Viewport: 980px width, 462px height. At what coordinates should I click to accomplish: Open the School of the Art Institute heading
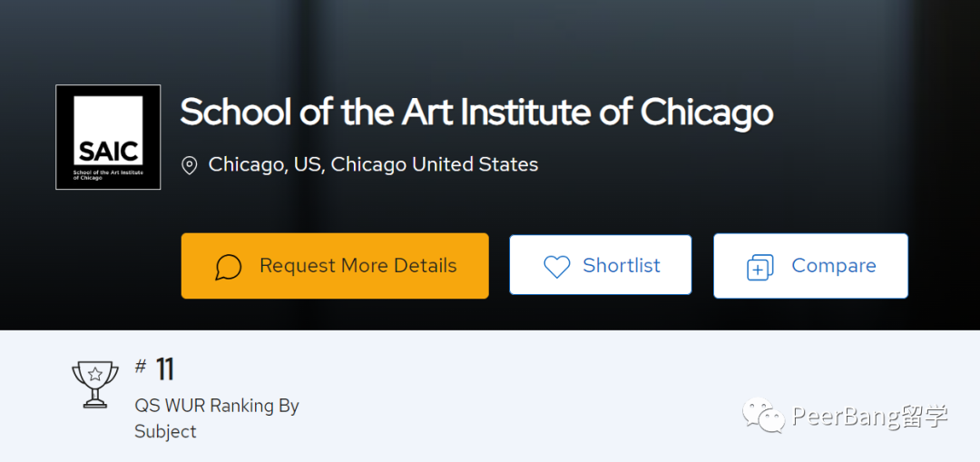[477, 112]
